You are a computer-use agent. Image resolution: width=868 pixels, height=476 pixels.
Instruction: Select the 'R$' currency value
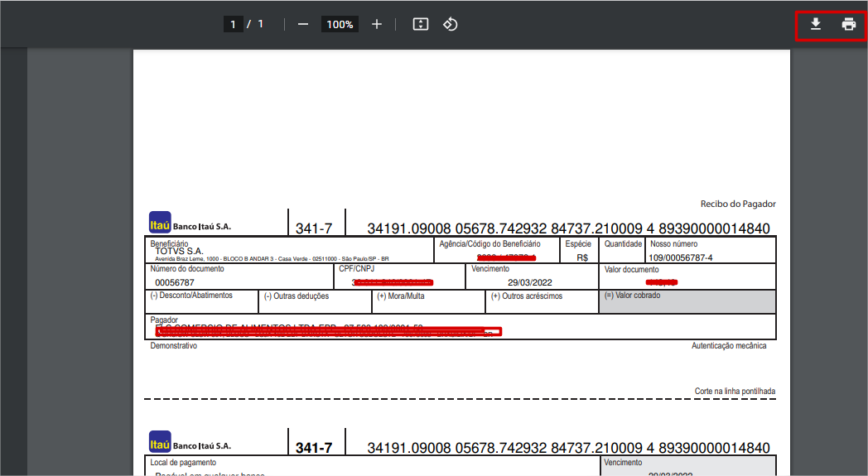coord(581,257)
